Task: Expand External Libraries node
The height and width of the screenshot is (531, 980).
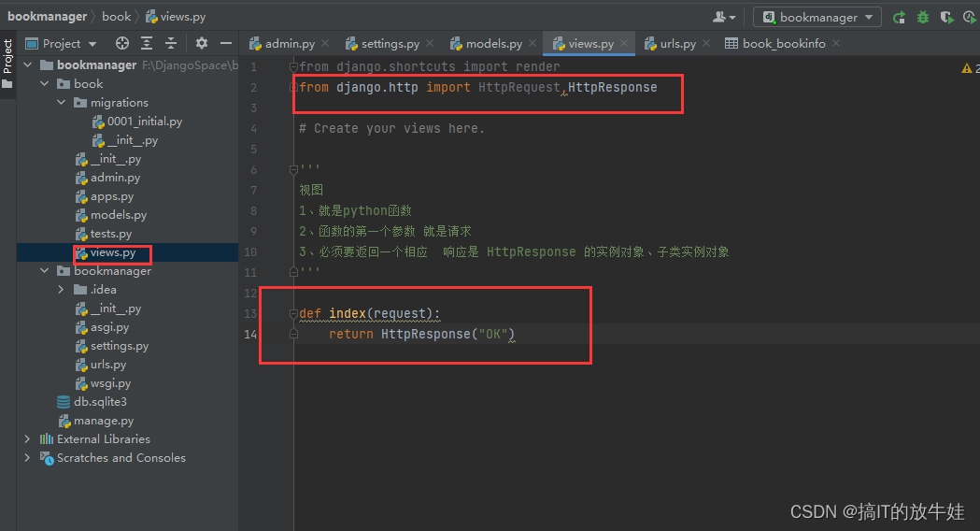Action: click(27, 439)
